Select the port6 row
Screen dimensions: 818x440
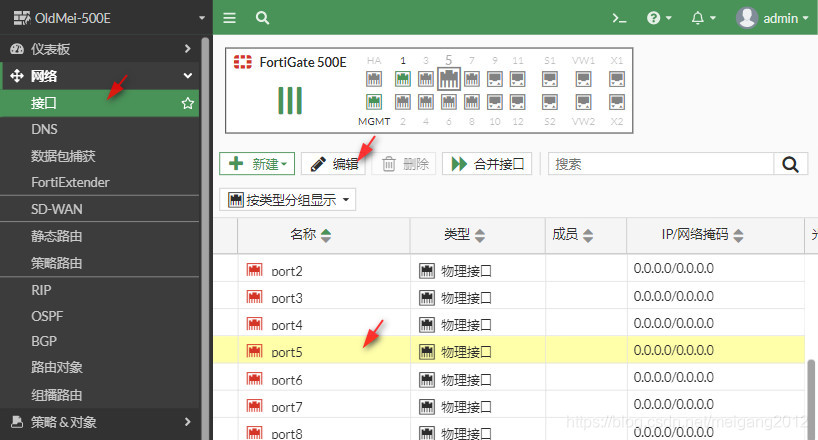click(509, 377)
